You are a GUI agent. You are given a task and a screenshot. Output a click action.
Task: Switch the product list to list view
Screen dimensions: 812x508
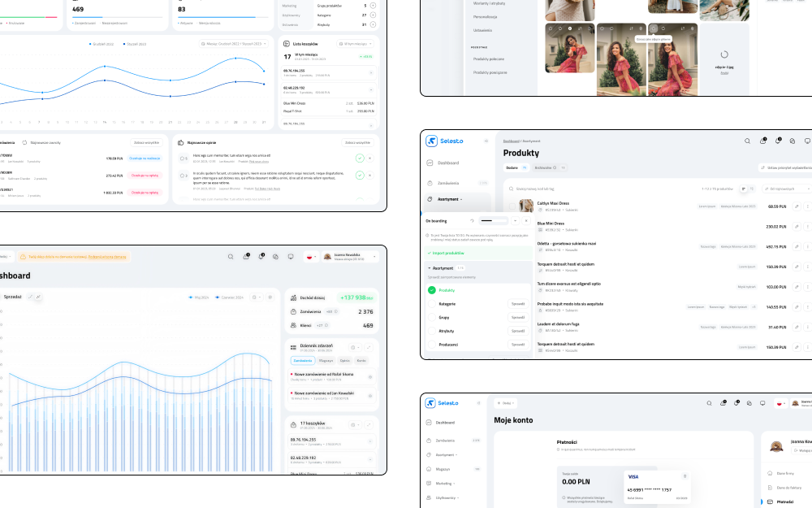point(742,189)
